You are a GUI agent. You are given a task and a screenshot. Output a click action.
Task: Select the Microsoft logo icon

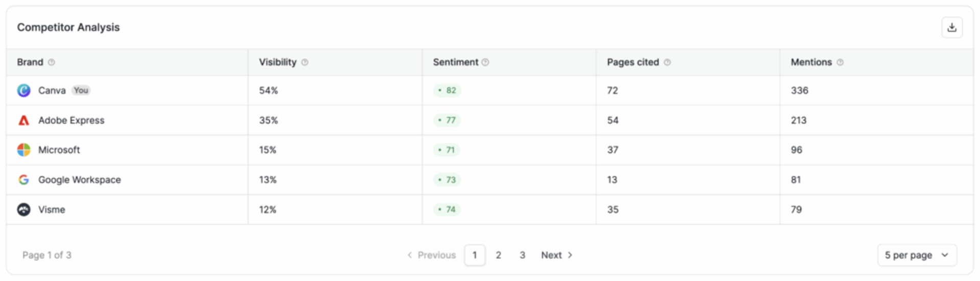pyautogui.click(x=23, y=150)
